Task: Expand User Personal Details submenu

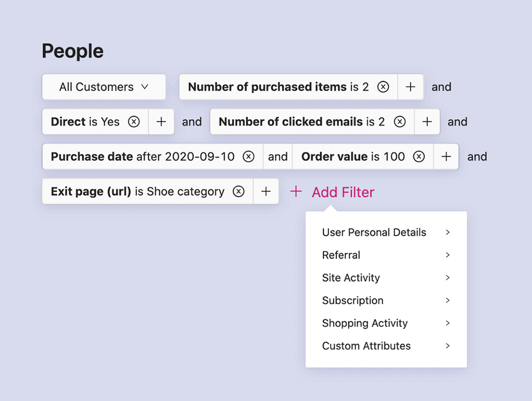Action: click(386, 233)
